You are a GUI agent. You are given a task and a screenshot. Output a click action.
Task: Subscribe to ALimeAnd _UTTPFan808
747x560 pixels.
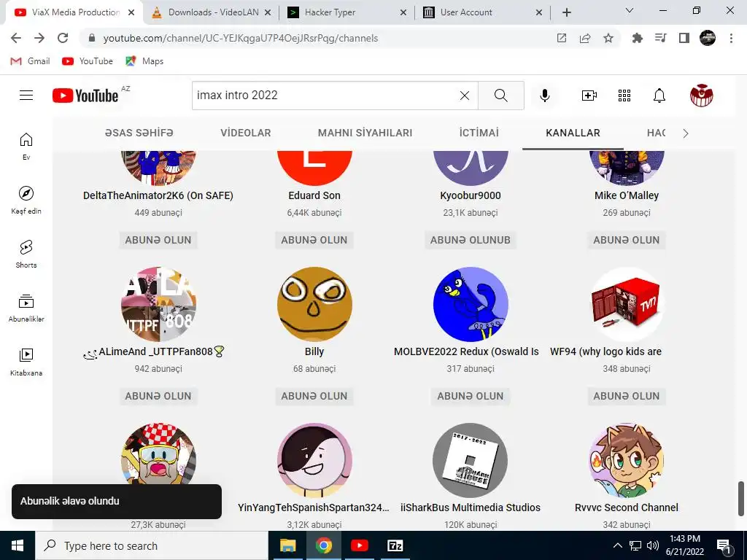[x=158, y=396]
